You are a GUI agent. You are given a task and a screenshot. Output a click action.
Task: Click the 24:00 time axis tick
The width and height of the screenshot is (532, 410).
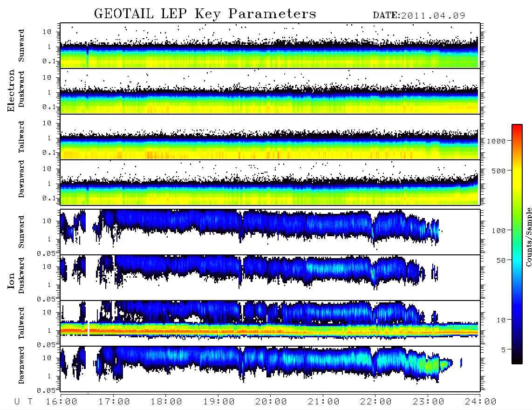coord(480,402)
